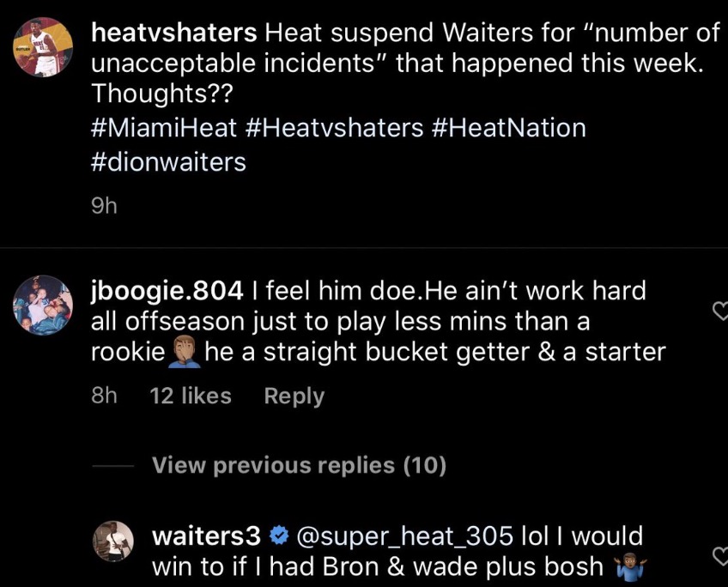728x587 pixels.
Task: Click the waiters3 username
Action: tap(206, 537)
